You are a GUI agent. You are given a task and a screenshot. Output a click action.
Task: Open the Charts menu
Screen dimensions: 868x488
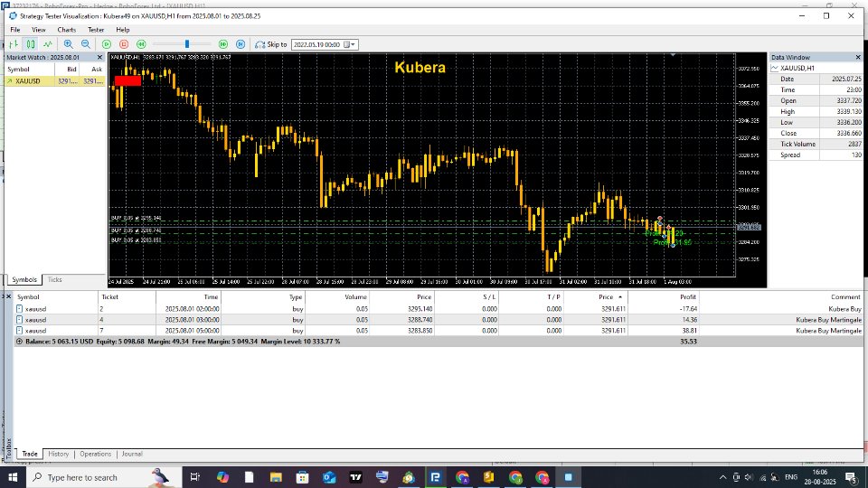(66, 30)
